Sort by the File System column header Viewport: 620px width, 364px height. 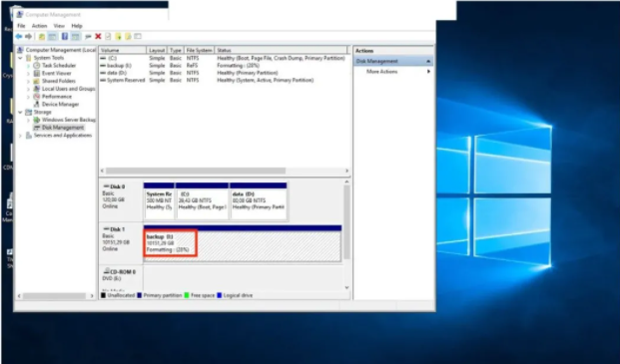(x=199, y=50)
